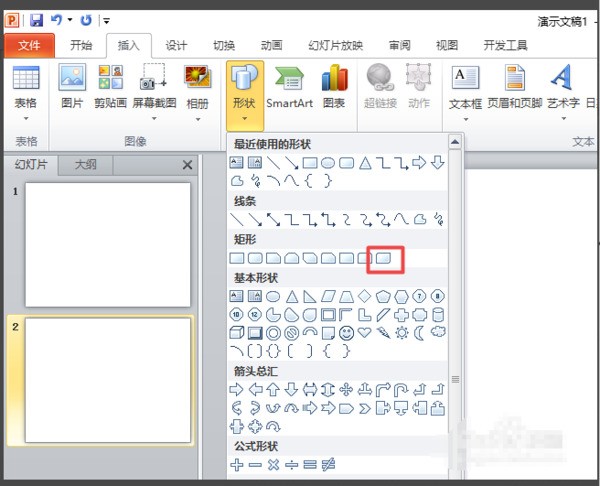This screenshot has width=600, height=486.
Task: Select slide 2 thumbnail
Action: coord(108,380)
